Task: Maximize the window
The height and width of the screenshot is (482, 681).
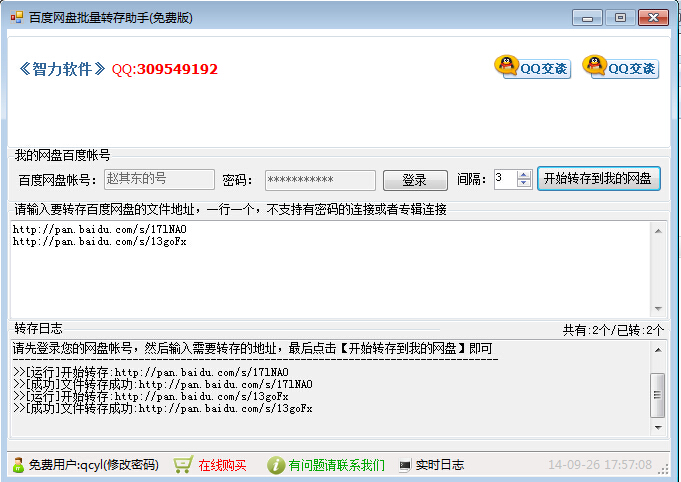Action: point(620,18)
